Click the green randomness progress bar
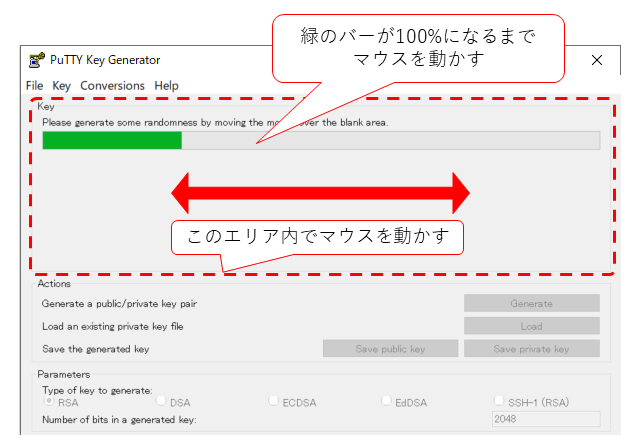 pyautogui.click(x=321, y=140)
